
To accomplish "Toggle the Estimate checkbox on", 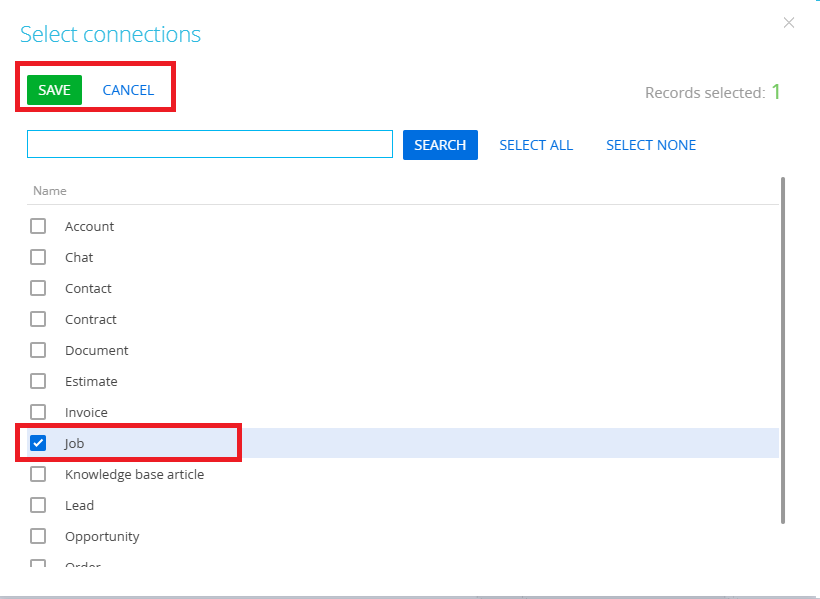I will click(38, 381).
